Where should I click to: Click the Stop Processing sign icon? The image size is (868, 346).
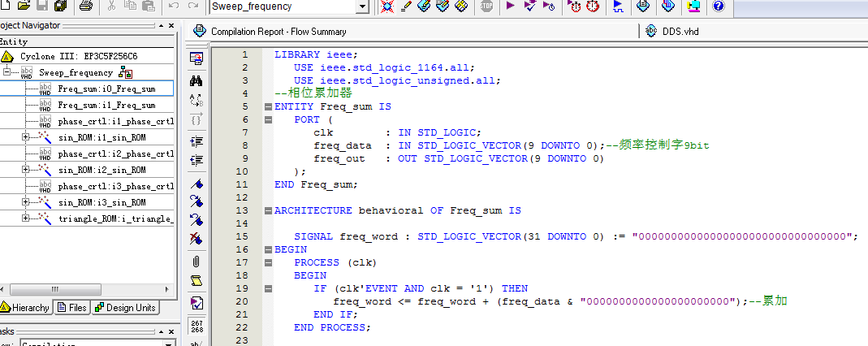pyautogui.click(x=486, y=6)
